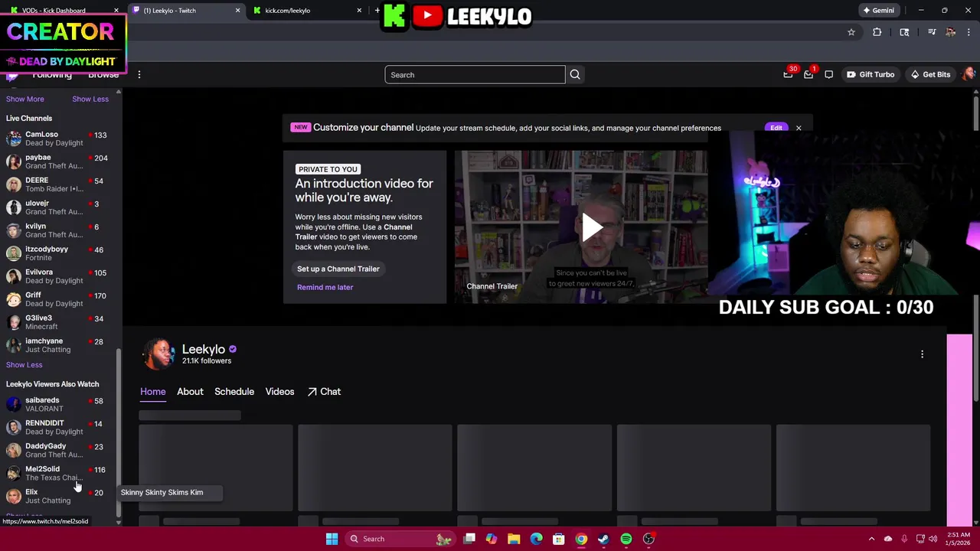This screenshot has width=980, height=551.
Task: Click the search magnifier button
Action: tap(575, 74)
